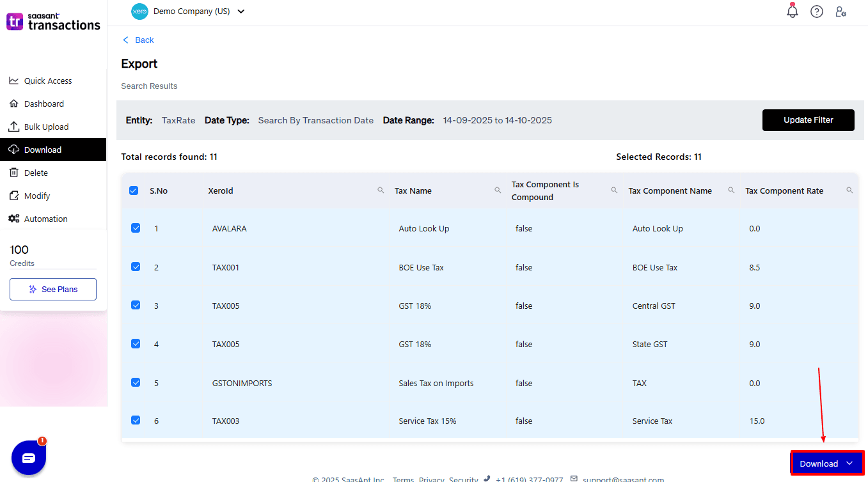Click search icon in XeroId column
868x482 pixels.
click(x=381, y=190)
